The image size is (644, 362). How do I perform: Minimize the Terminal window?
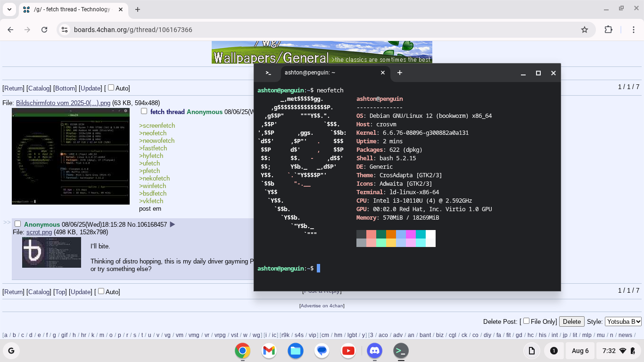point(523,73)
